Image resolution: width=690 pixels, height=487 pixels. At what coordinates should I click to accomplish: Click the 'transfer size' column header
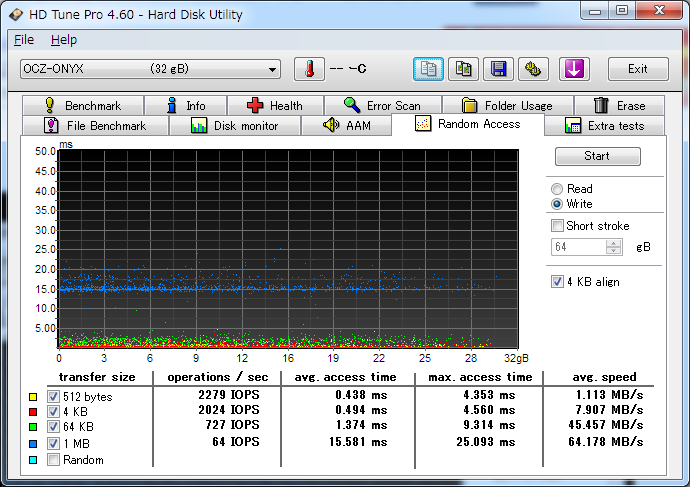97,377
